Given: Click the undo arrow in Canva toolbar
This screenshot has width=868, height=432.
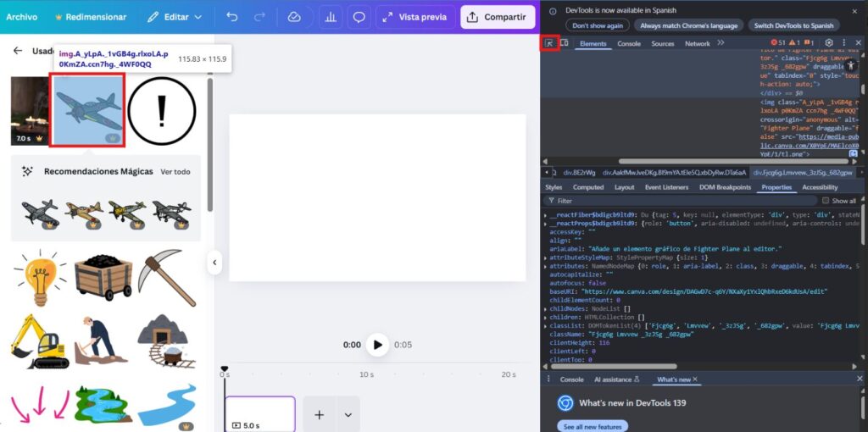Looking at the screenshot, I should coord(232,17).
